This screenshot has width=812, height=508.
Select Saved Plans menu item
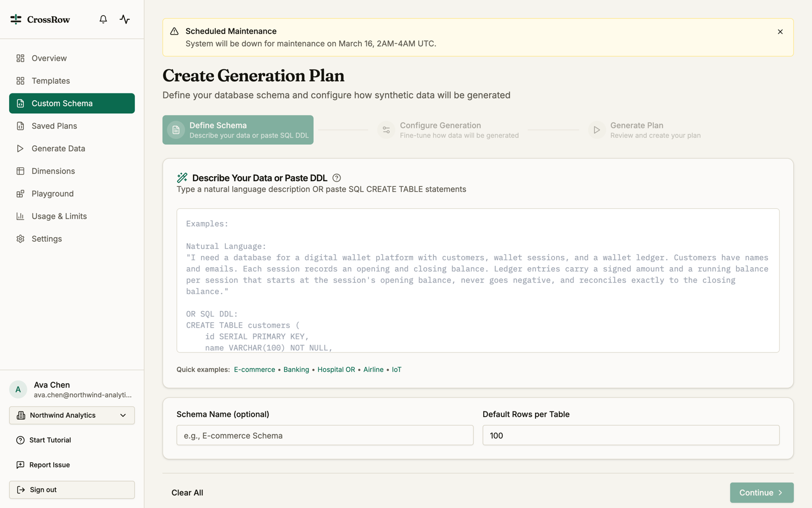coord(72,126)
